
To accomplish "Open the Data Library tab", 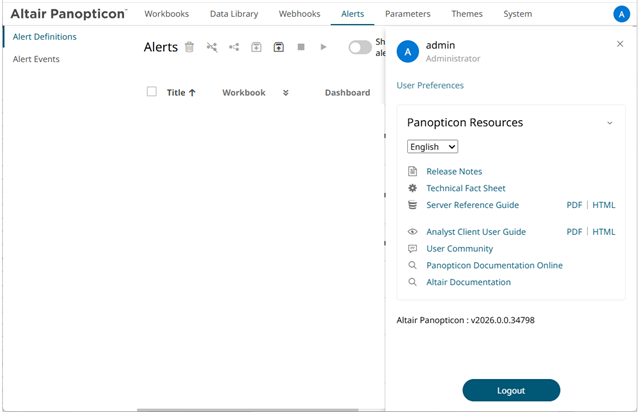I will (x=234, y=14).
